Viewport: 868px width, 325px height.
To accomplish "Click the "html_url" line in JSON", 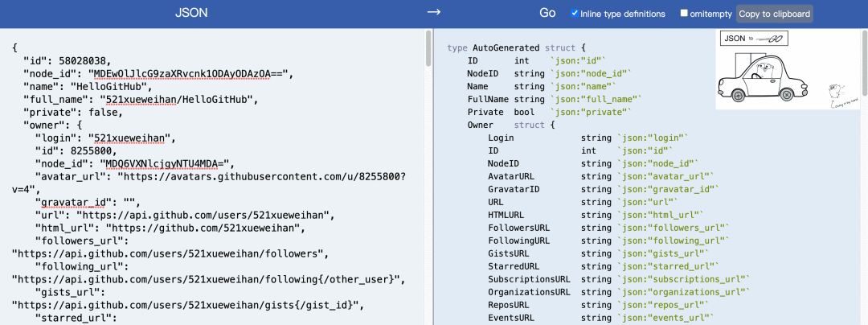I will [170, 228].
